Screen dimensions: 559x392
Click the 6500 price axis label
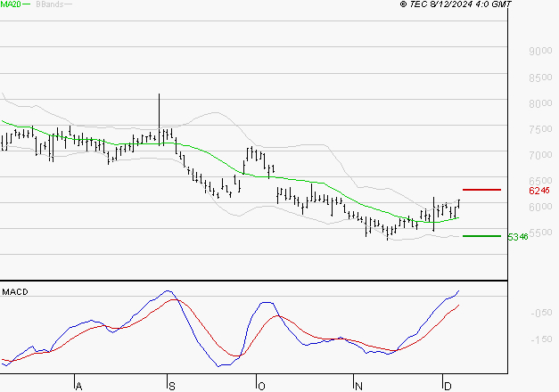(x=540, y=181)
